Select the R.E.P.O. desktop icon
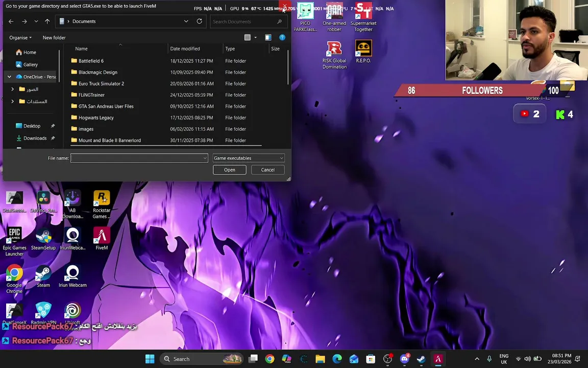Screen dimensions: 588x368 click(x=363, y=52)
